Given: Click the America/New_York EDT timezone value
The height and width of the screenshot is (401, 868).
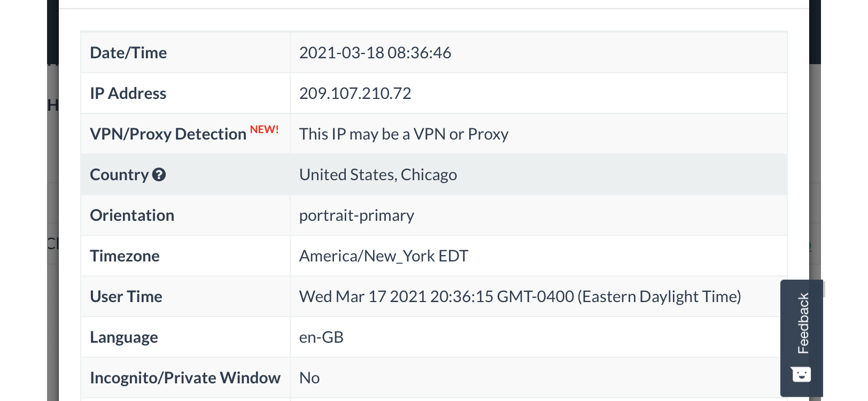Looking at the screenshot, I should (x=383, y=256).
